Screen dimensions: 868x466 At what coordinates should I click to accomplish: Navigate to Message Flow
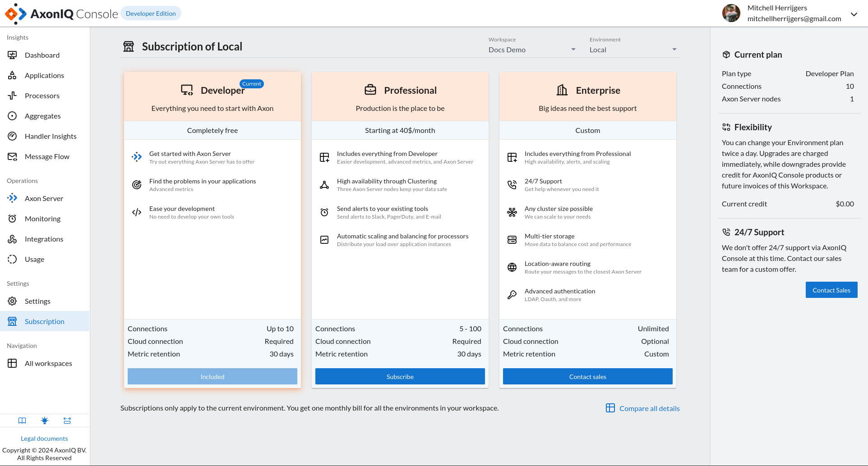45,156
